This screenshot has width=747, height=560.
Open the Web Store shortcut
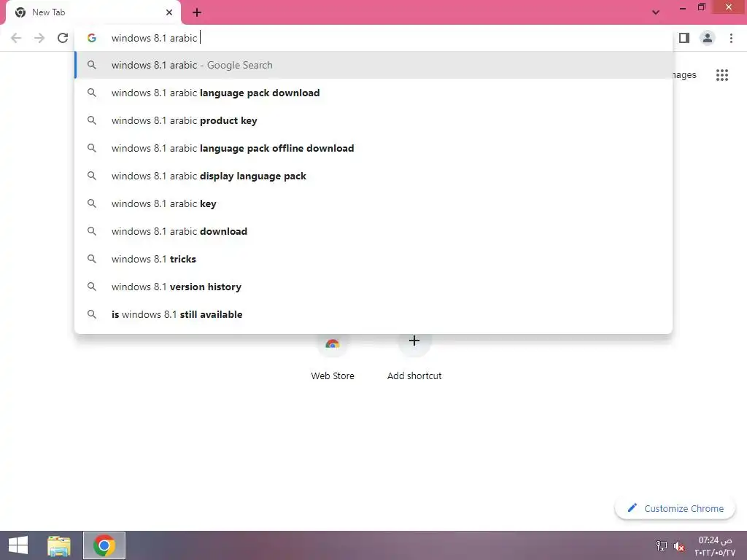tap(333, 357)
